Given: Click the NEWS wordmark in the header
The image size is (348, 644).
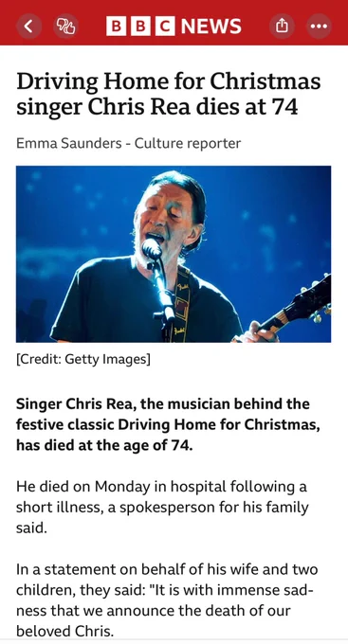Looking at the screenshot, I should coord(211,27).
